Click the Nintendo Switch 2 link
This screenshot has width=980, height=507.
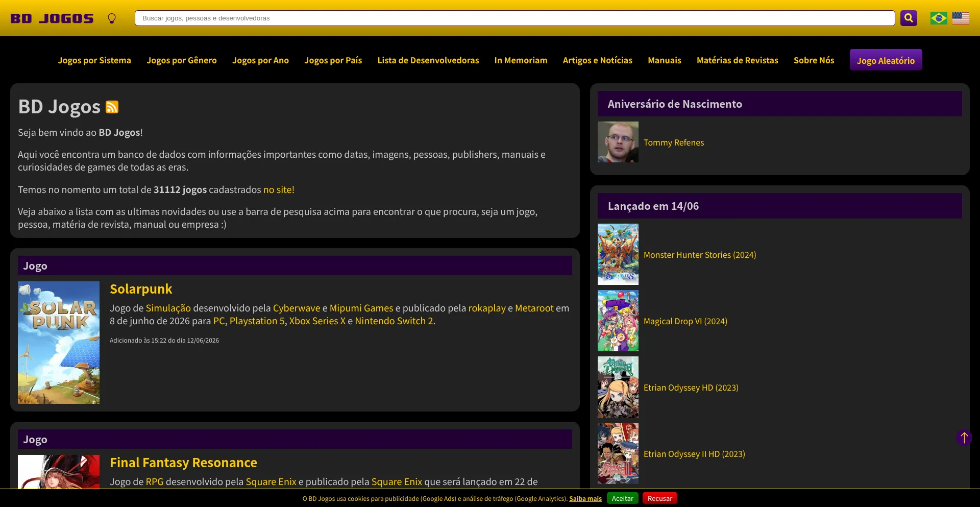[x=394, y=321]
